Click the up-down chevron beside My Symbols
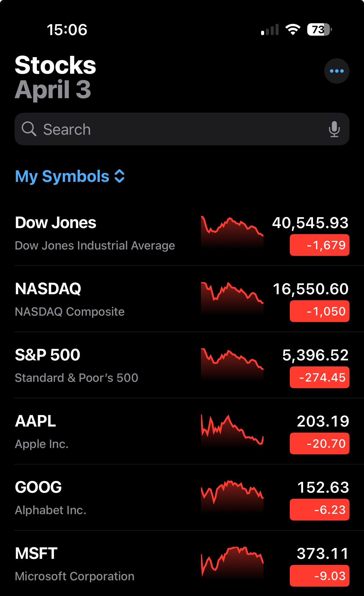Image resolution: width=364 pixels, height=596 pixels. (120, 176)
